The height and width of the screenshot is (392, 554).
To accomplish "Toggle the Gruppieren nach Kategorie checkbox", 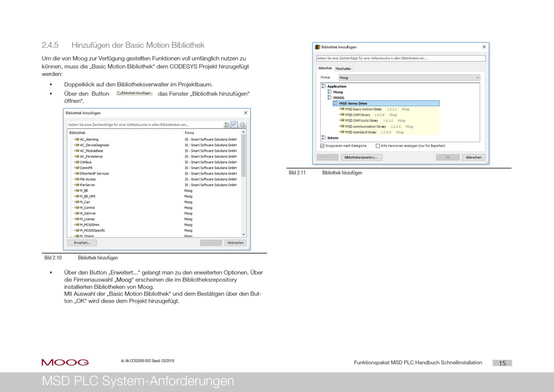I will tap(322, 146).
